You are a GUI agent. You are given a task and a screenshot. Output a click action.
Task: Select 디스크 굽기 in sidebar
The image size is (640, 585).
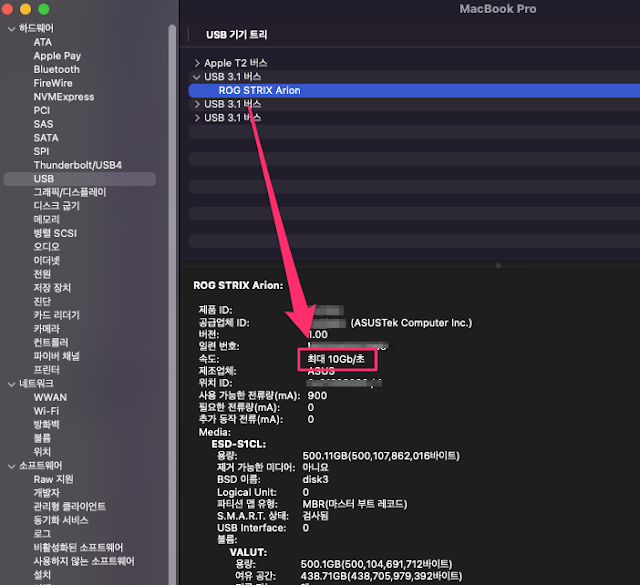[x=57, y=206]
